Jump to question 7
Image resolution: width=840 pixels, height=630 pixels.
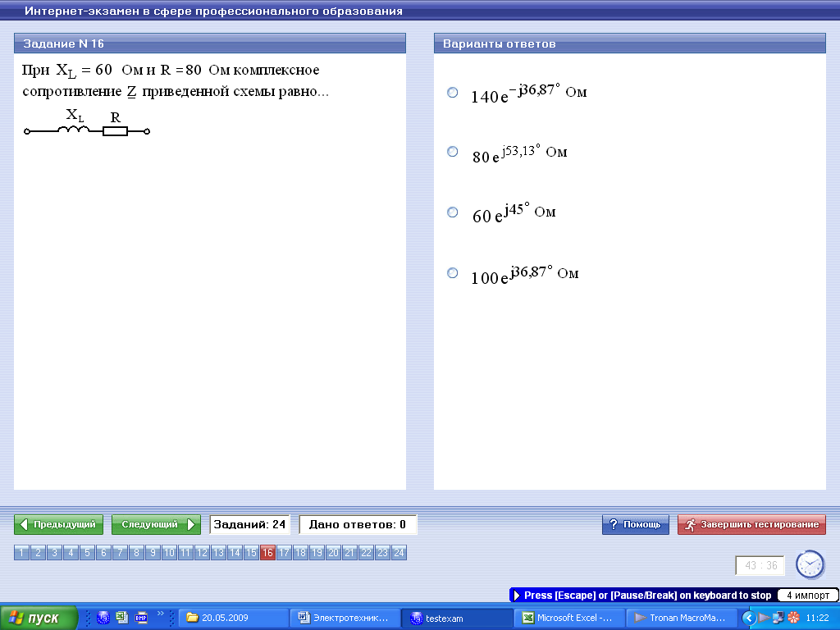click(120, 552)
